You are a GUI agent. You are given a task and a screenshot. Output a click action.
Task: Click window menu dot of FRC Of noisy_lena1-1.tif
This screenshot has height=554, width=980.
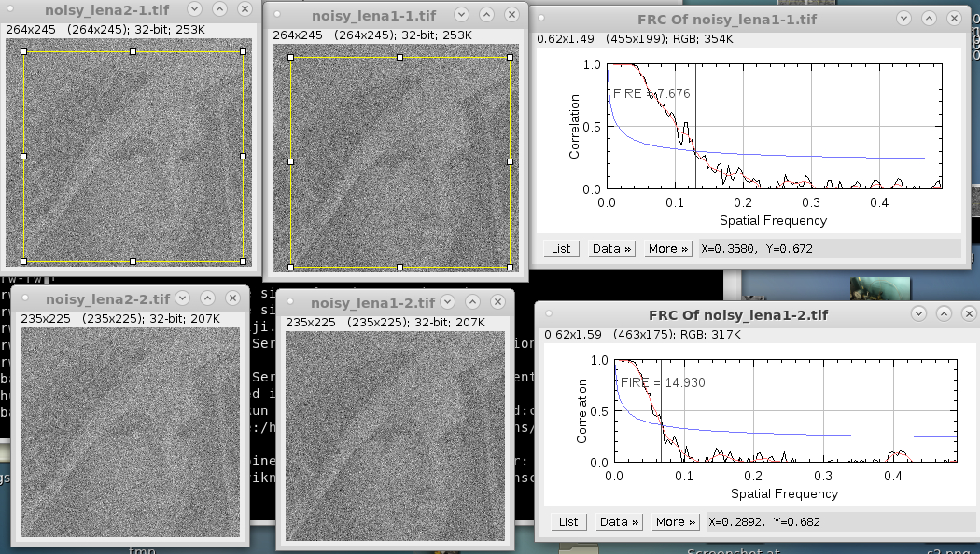tap(541, 18)
